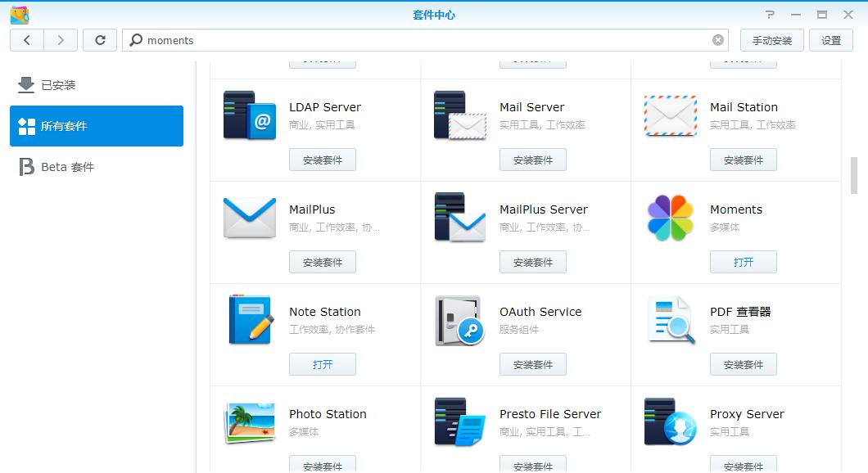868x473 pixels.
Task: Click the PDF 查看器 title text
Action: (741, 312)
